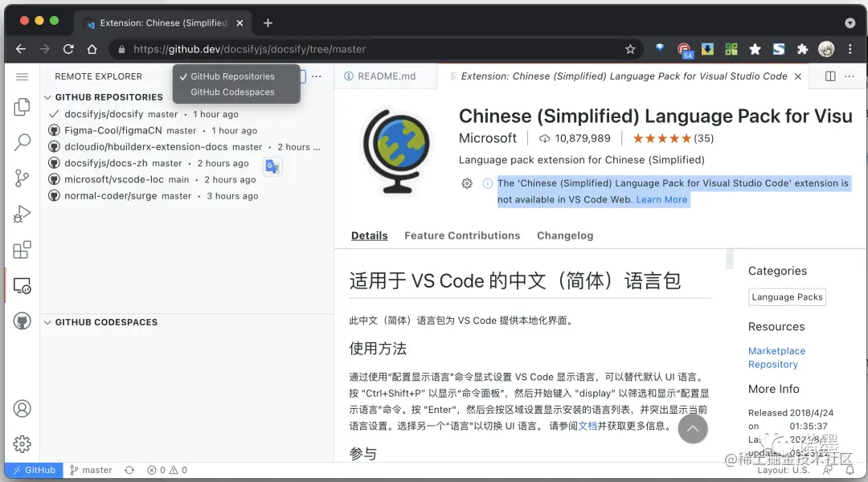The height and width of the screenshot is (482, 868).
Task: Open Remote Explorer More Actions ellipsis
Action: (x=316, y=76)
